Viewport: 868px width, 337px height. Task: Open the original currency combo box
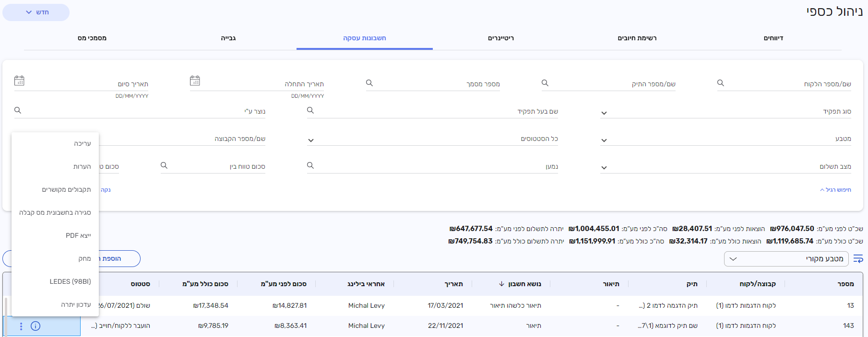click(786, 259)
